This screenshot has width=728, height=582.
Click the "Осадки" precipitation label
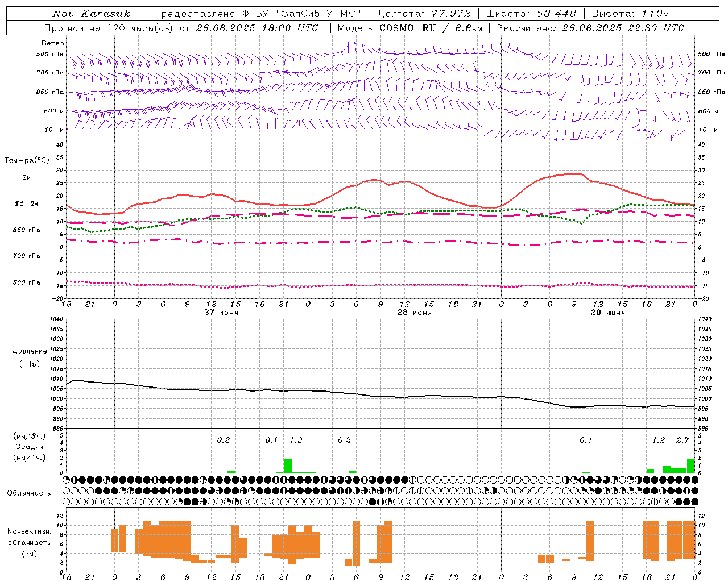pyautogui.click(x=30, y=447)
